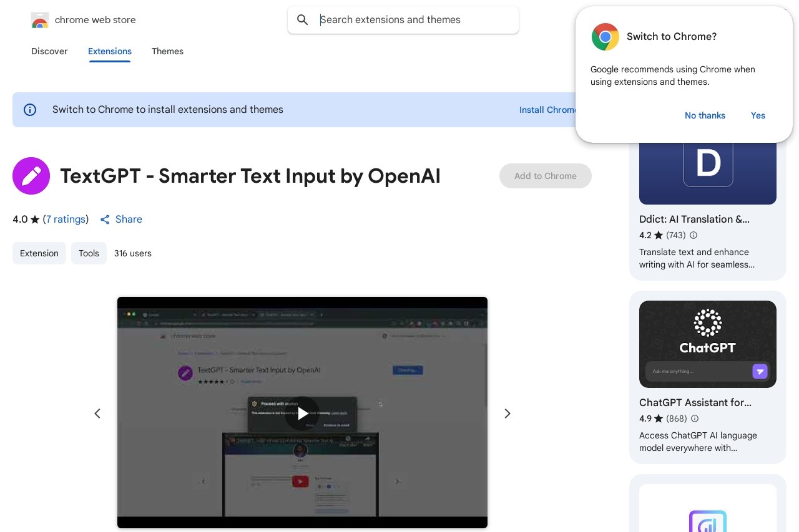
Task: Select the Tools category chip
Action: coord(89,253)
